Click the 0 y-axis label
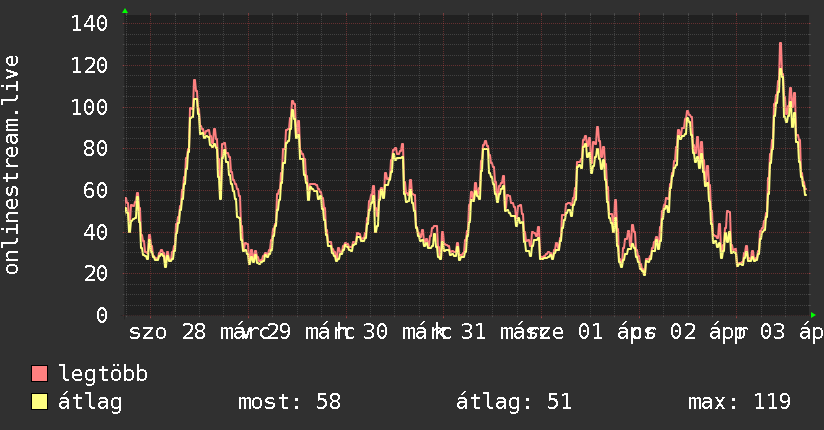The height and width of the screenshot is (430, 824). click(x=102, y=315)
